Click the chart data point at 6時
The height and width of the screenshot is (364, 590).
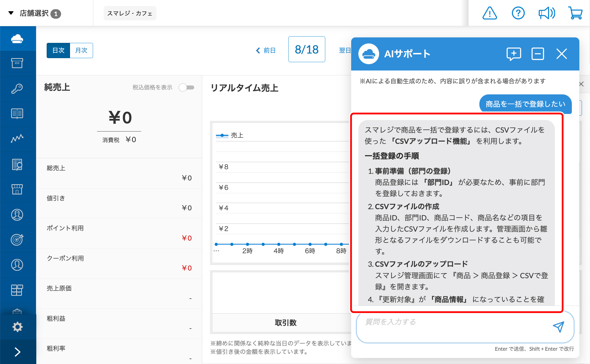point(310,244)
